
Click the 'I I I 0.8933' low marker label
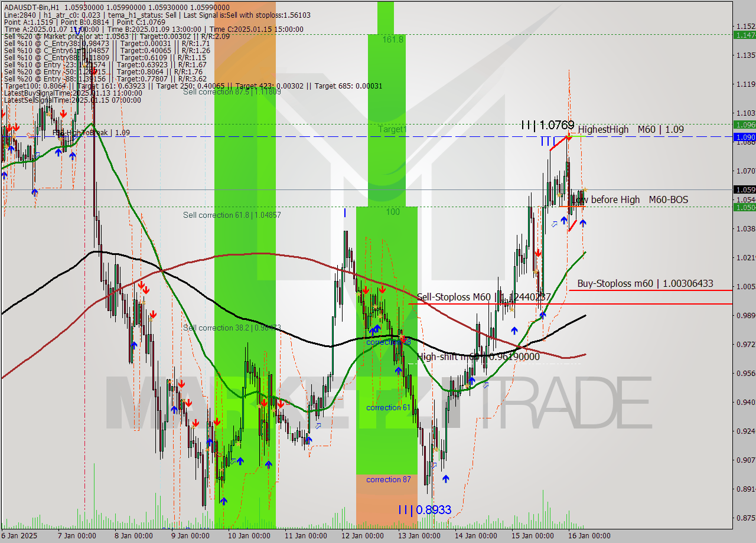pyautogui.click(x=424, y=509)
